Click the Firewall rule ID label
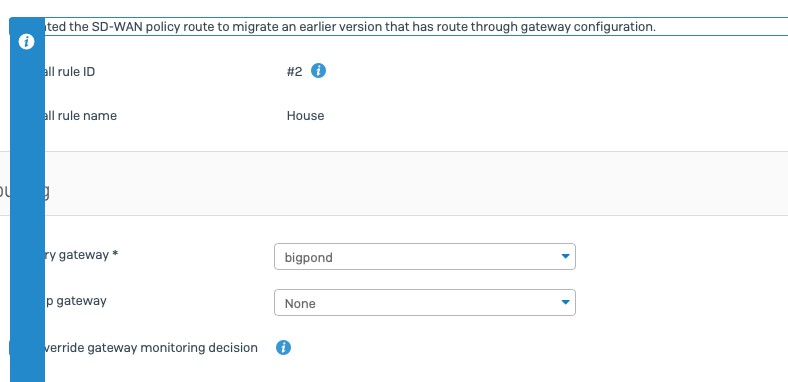 (x=70, y=72)
